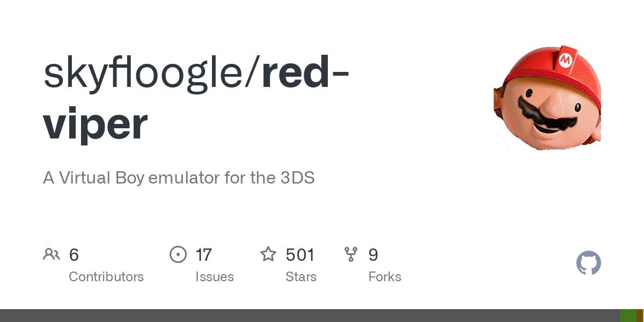Select the Contributors label
The width and height of the screenshot is (644, 322).
click(106, 277)
